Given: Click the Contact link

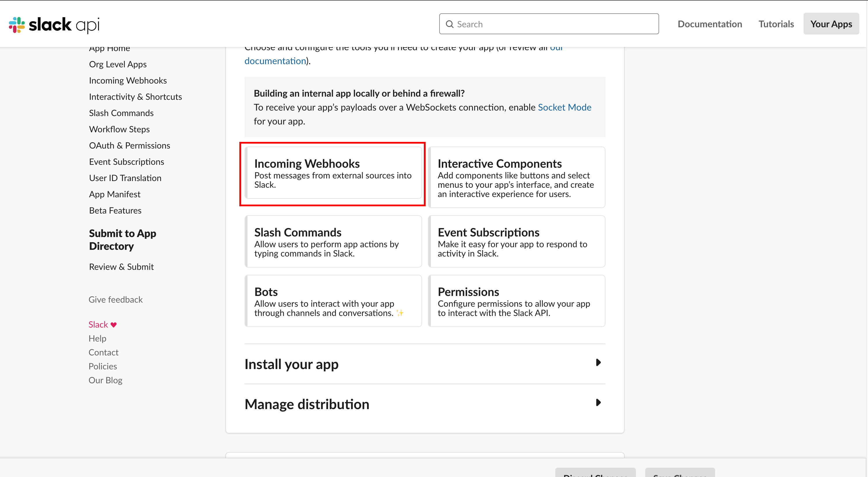Looking at the screenshot, I should tap(104, 352).
